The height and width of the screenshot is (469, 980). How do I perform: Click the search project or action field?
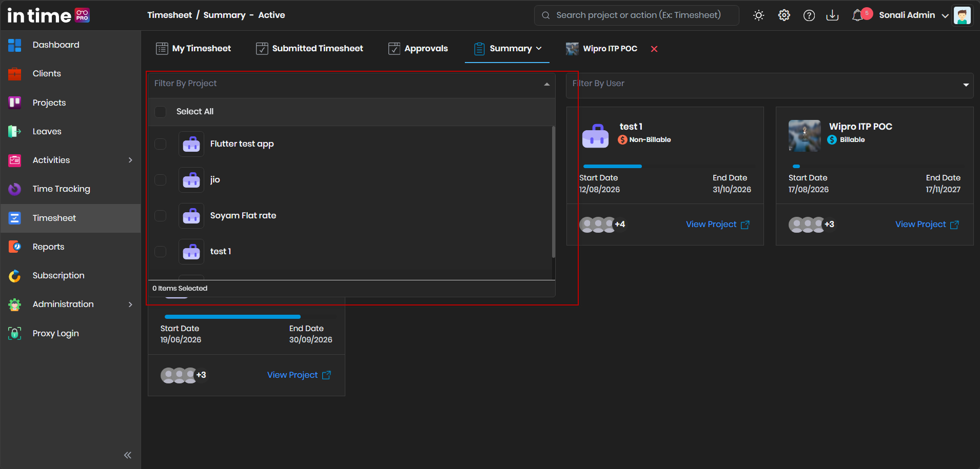point(637,15)
